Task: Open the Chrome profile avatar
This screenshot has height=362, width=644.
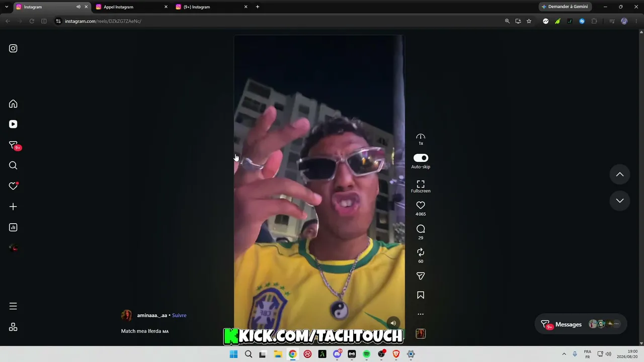Action: point(624,21)
